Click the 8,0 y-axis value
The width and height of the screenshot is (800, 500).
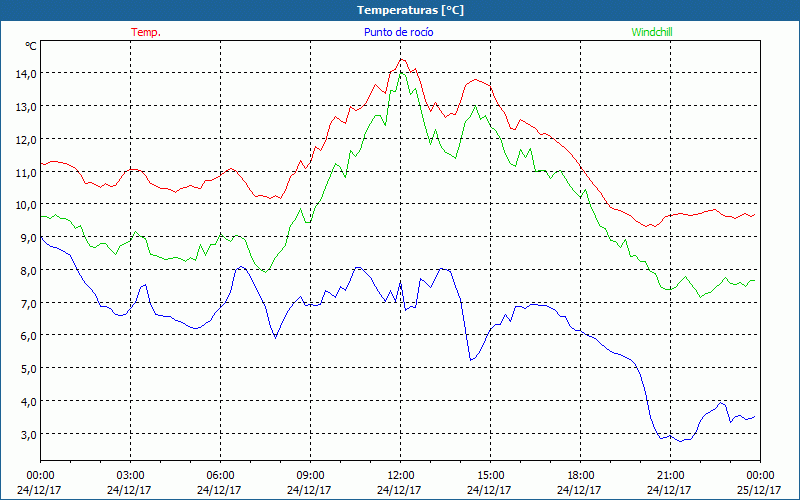click(x=29, y=270)
